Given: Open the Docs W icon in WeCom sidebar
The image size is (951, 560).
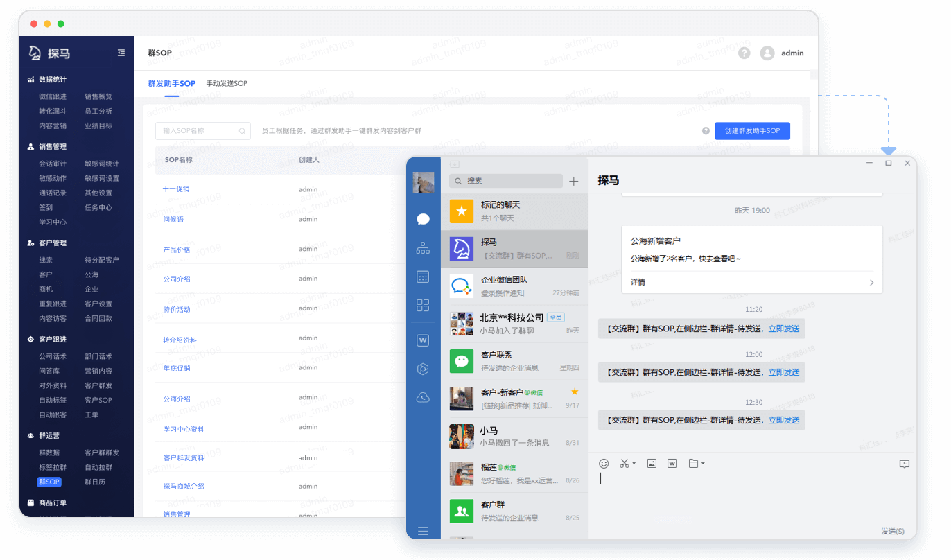Looking at the screenshot, I should pos(423,340).
